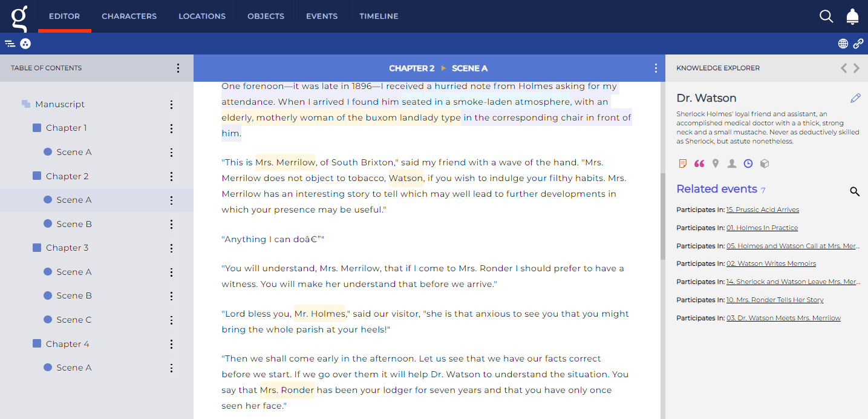This screenshot has width=868, height=419.
Task: Open options for the Manuscript row
Action: (172, 105)
